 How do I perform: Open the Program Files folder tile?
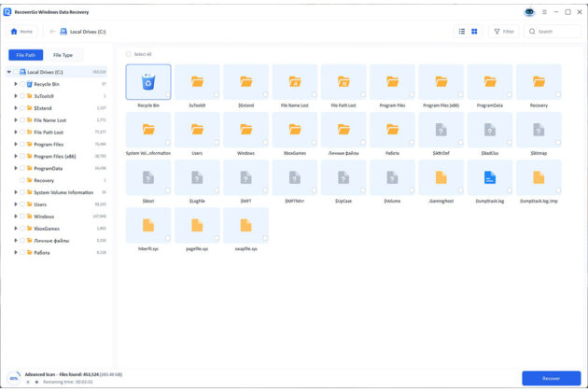392,82
